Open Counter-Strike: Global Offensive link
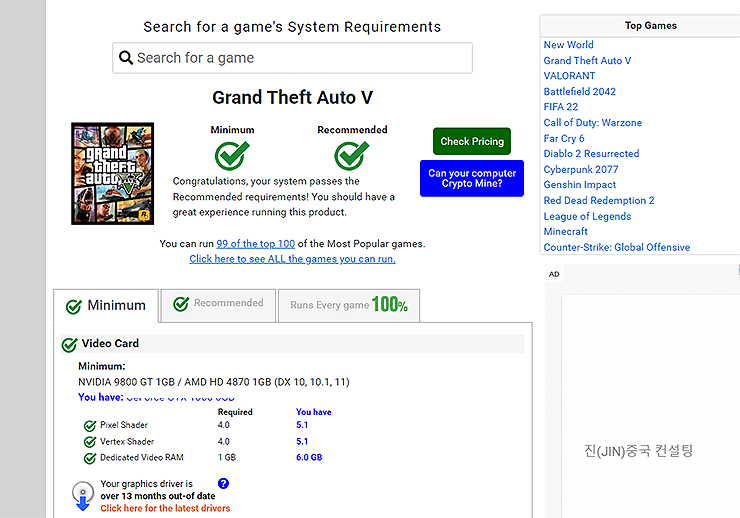740x518 pixels. point(617,247)
